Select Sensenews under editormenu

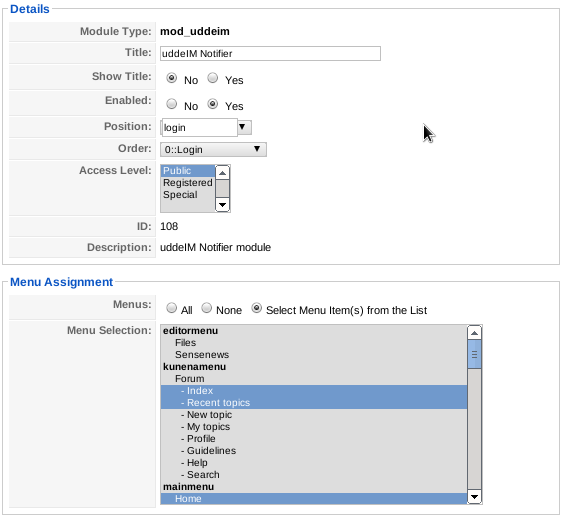click(x=314, y=355)
